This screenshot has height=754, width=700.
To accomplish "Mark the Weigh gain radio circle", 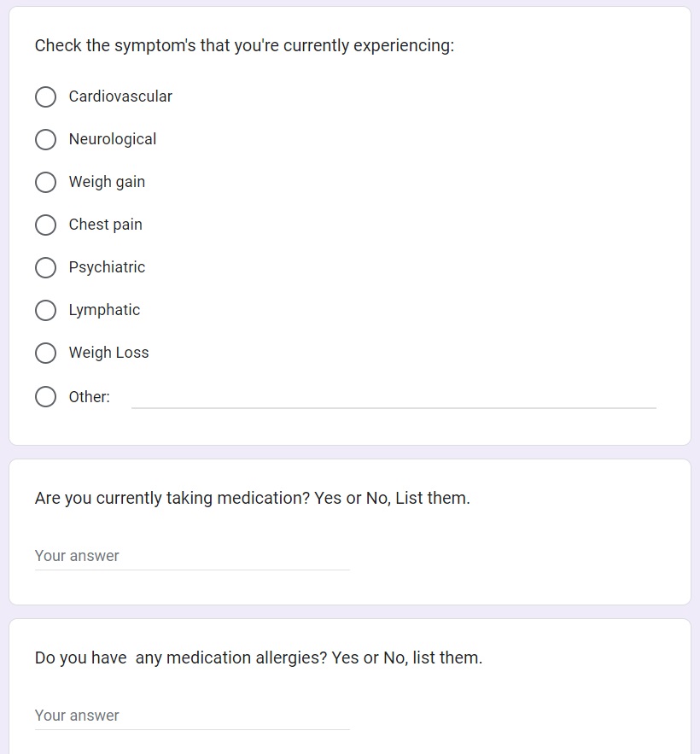I will [x=46, y=183].
